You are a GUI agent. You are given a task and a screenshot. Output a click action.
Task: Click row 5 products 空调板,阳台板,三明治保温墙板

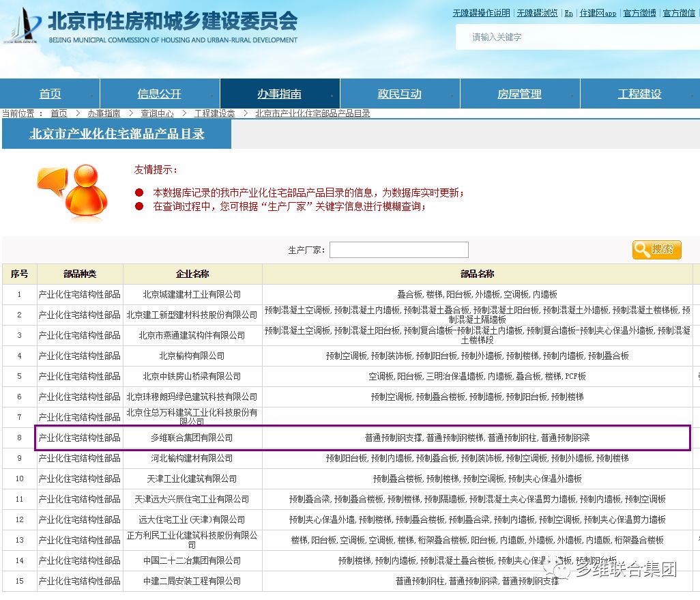477,376
